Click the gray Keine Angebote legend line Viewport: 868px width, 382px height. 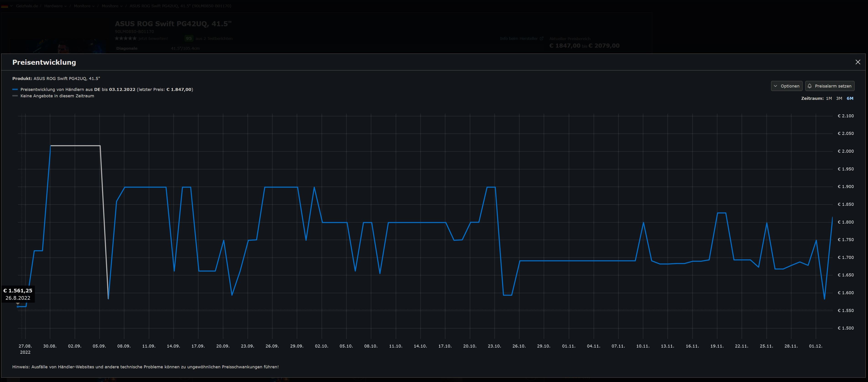pyautogui.click(x=15, y=96)
